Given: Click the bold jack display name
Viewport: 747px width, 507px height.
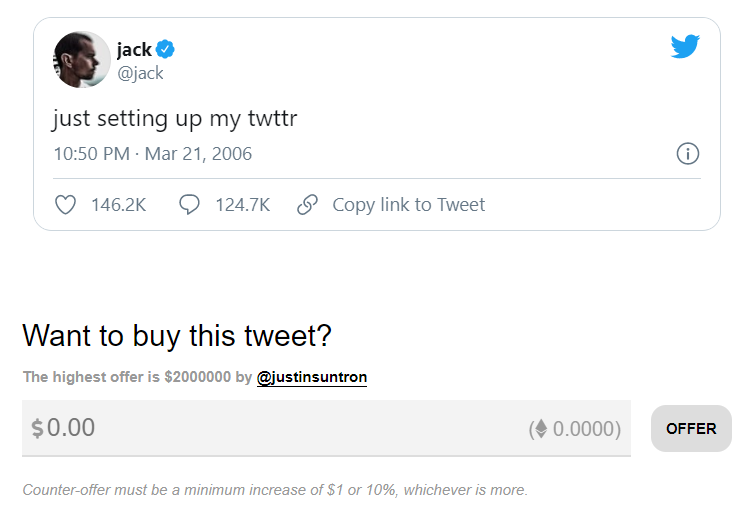Looking at the screenshot, I should [133, 49].
